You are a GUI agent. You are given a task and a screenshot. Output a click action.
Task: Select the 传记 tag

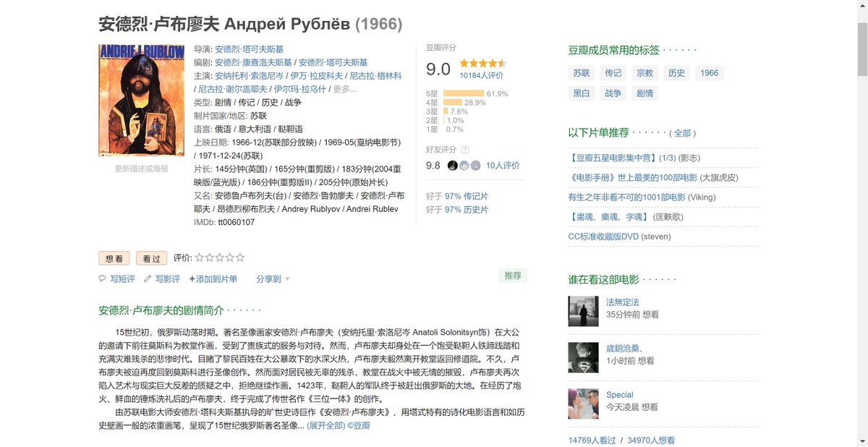(x=613, y=73)
